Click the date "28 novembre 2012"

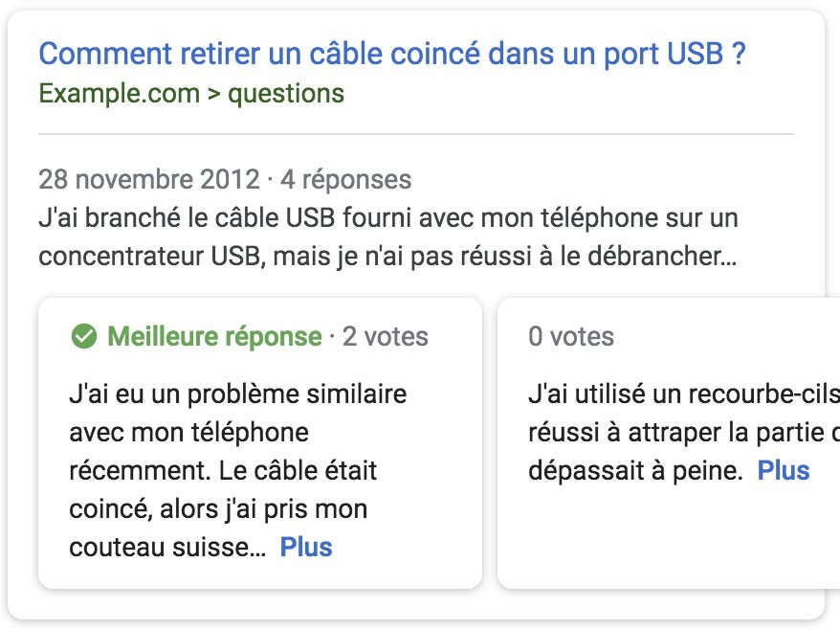[148, 179]
